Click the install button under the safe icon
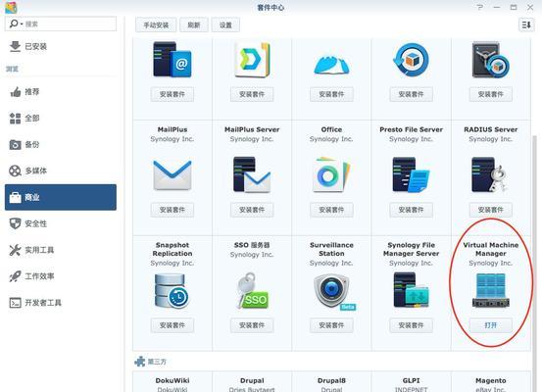This screenshot has width=542, height=392. (490, 94)
